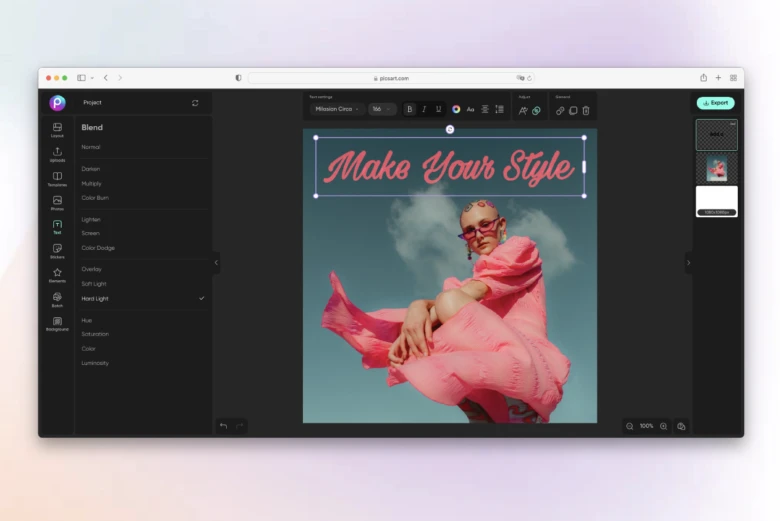Viewport: 780px width, 521px height.
Task: Delete the selected text with trash icon
Action: pos(586,111)
